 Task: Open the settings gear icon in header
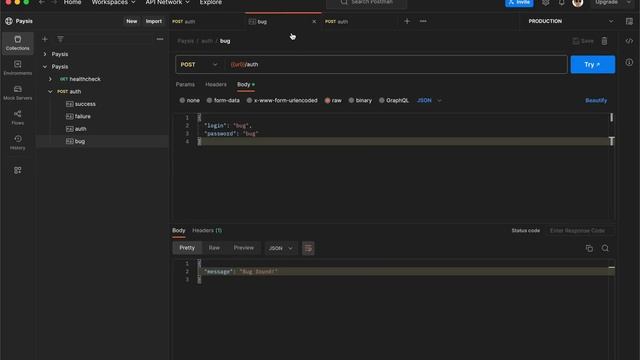(x=546, y=2)
